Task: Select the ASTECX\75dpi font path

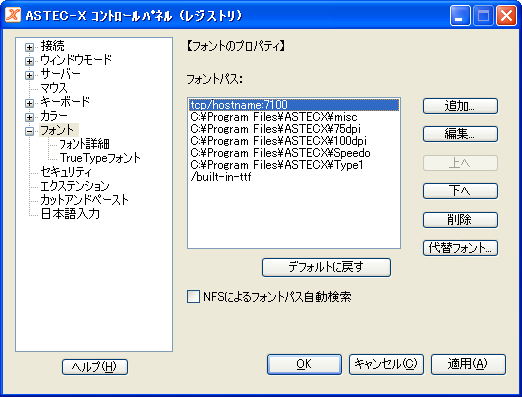Action: 294,129
